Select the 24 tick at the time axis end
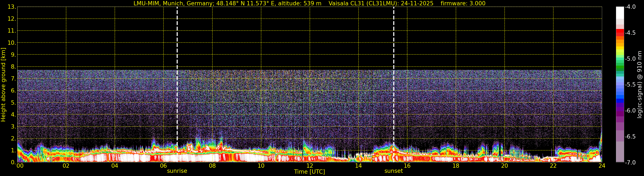Screen dimensions: 644x176 click(x=602, y=166)
